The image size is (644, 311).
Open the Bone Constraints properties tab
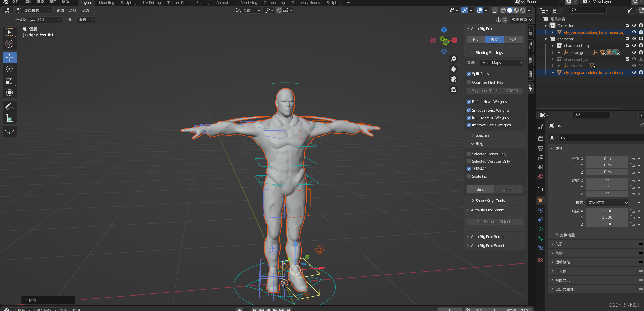541,248
